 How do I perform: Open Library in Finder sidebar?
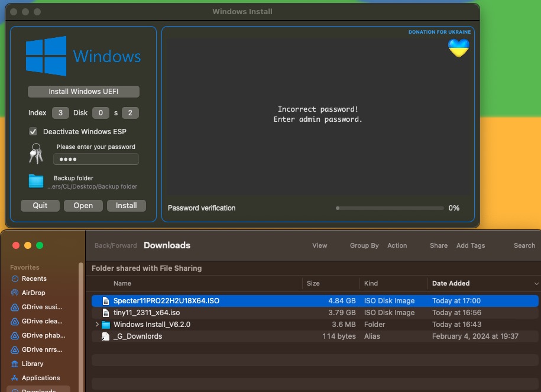[33, 364]
